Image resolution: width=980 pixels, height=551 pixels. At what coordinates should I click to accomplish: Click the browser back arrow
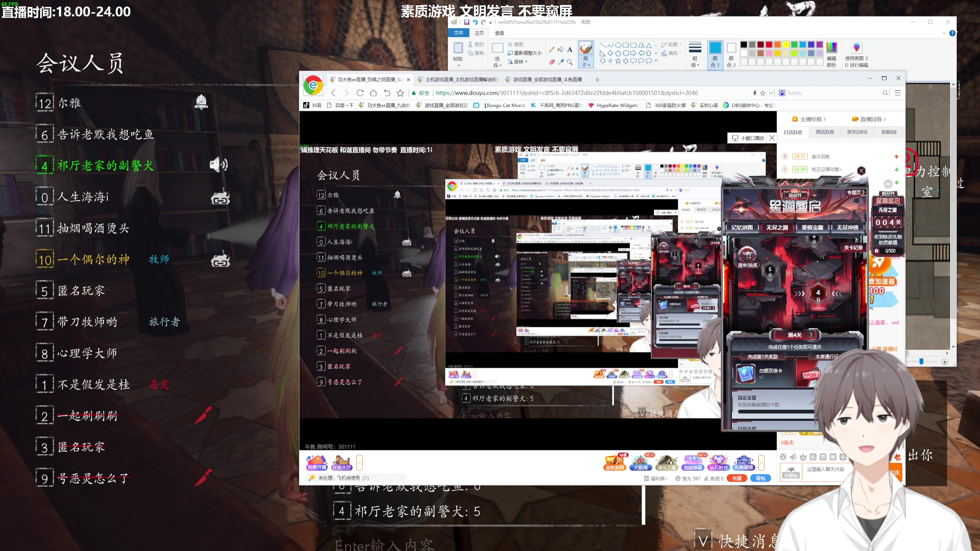pos(333,93)
